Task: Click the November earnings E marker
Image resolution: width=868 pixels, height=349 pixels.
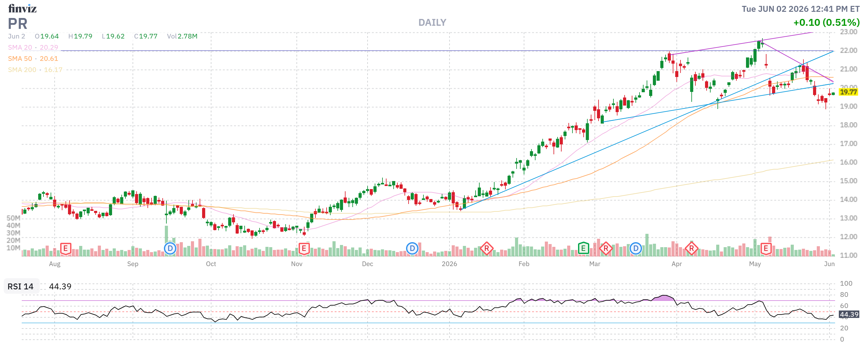Action: (304, 249)
